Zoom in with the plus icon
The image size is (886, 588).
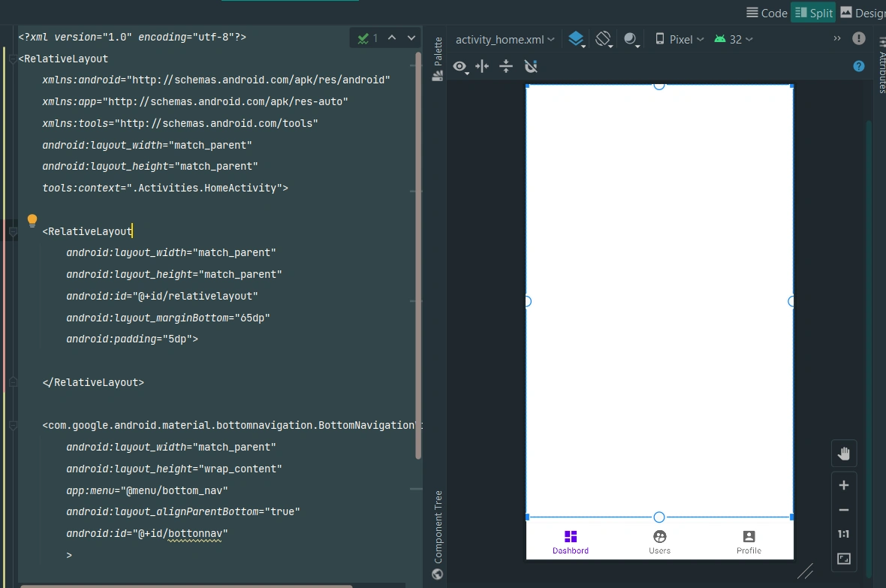[844, 485]
